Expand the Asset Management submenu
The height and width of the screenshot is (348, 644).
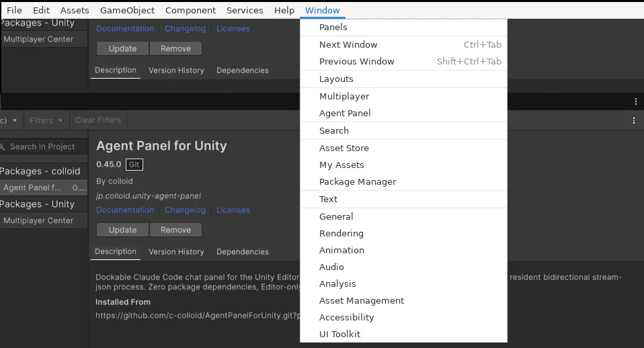(x=403, y=300)
